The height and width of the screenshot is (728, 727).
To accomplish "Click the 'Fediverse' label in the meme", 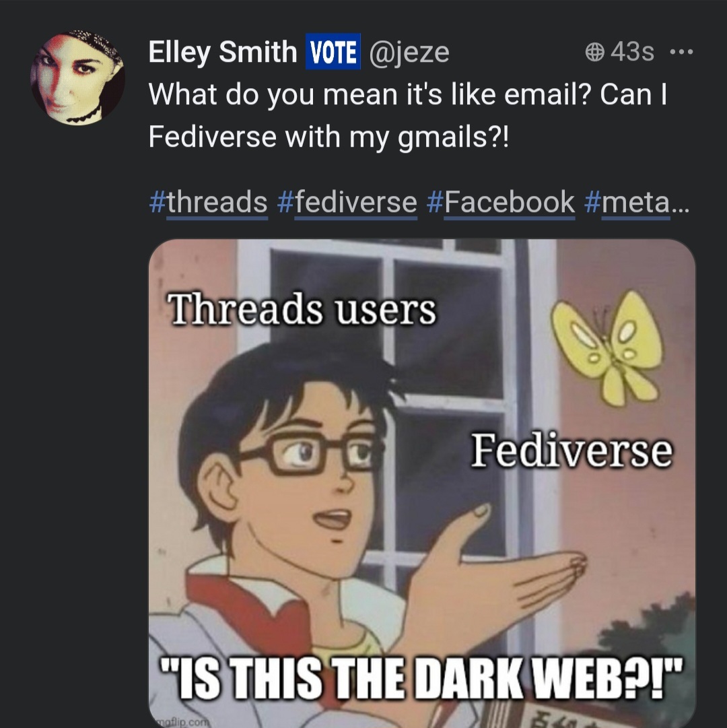I will pos(572,450).
